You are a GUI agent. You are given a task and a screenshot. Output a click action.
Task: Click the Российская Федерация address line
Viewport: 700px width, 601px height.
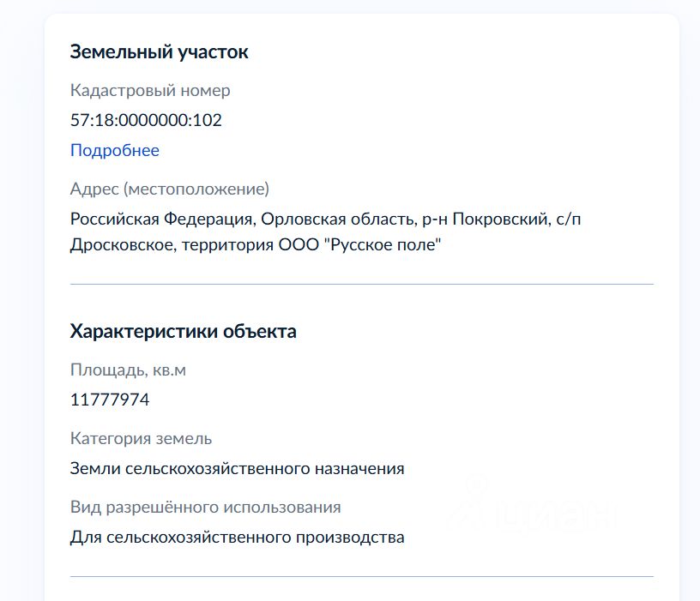[163, 219]
